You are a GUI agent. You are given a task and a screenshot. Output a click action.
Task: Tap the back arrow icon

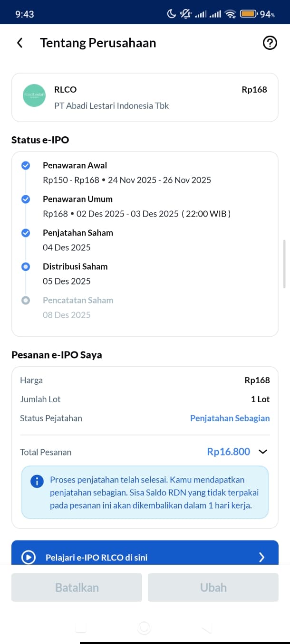pos(19,43)
